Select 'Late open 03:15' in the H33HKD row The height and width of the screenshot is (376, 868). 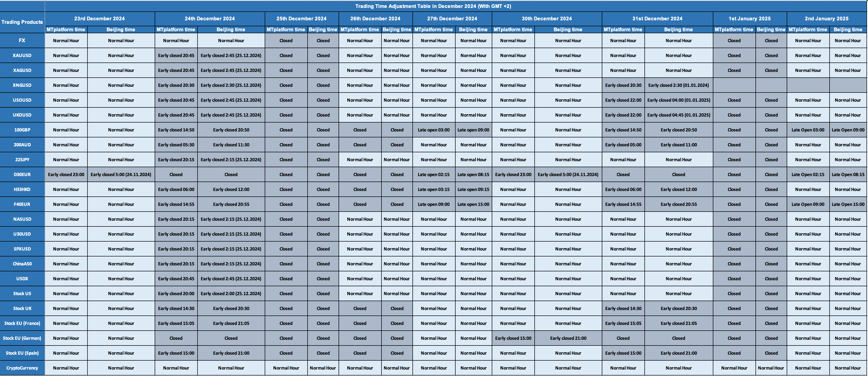pyautogui.click(x=434, y=189)
